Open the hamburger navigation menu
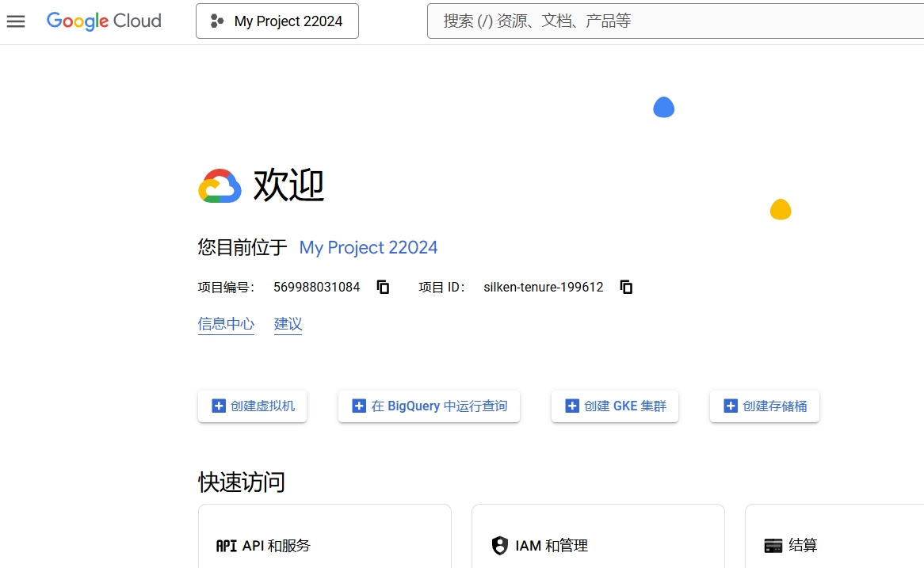The height and width of the screenshot is (568, 924). coord(16,21)
